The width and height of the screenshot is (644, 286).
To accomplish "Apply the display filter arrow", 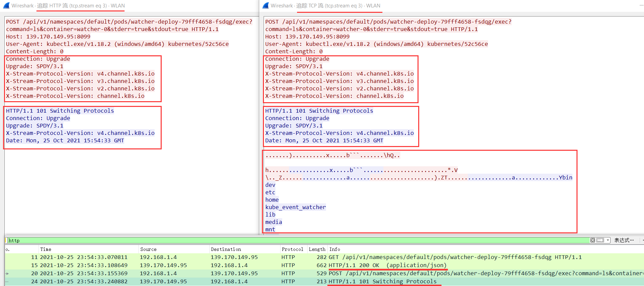I will (x=600, y=240).
